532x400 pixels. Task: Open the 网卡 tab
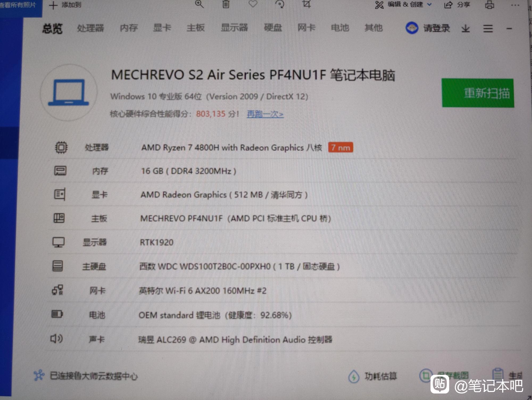[306, 27]
